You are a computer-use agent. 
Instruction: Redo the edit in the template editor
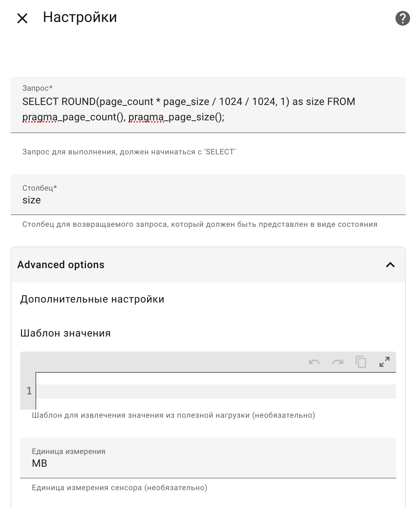337,362
